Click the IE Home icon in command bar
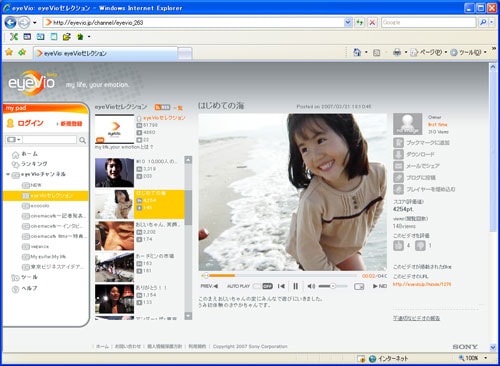Viewport: 500px width, 366px height. click(x=357, y=52)
